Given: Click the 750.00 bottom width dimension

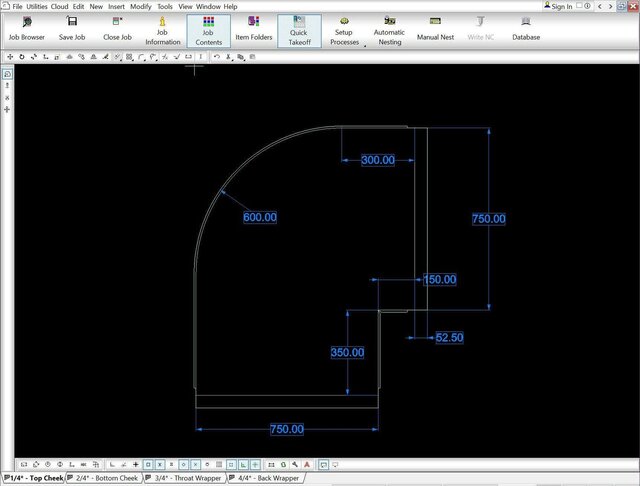Looking at the screenshot, I should coord(287,429).
